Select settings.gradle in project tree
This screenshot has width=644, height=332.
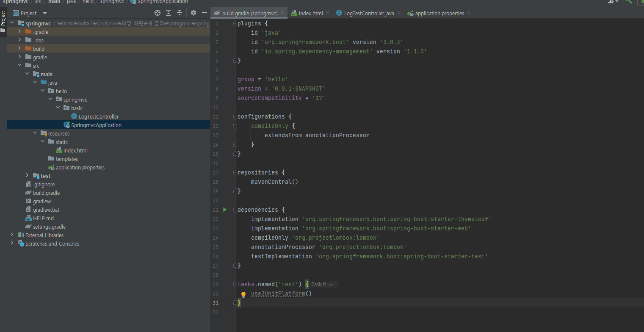[x=50, y=227]
